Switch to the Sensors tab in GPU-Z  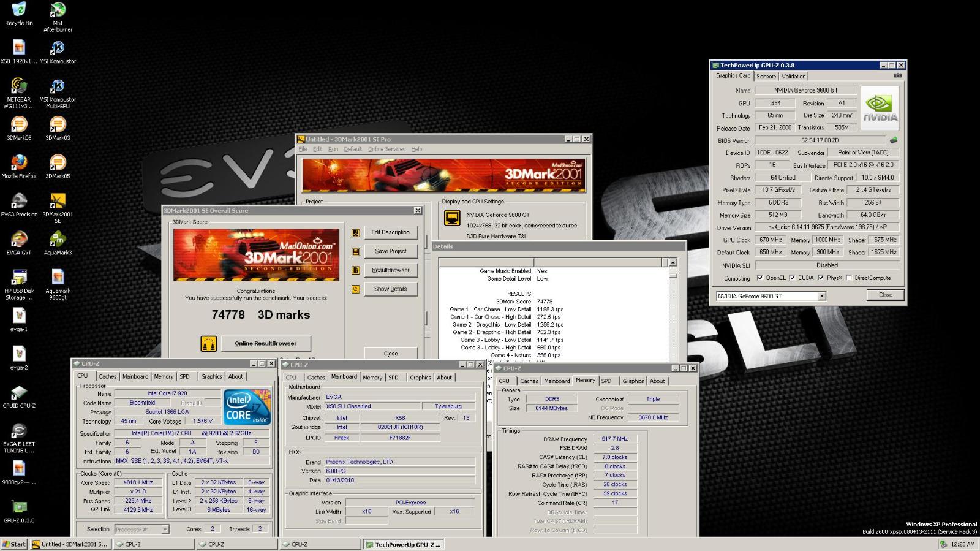pyautogui.click(x=766, y=77)
